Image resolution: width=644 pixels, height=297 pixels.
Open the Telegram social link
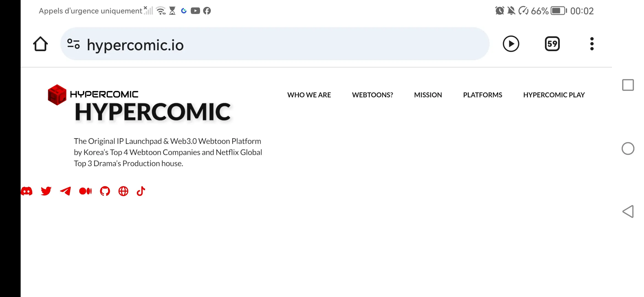(x=66, y=191)
